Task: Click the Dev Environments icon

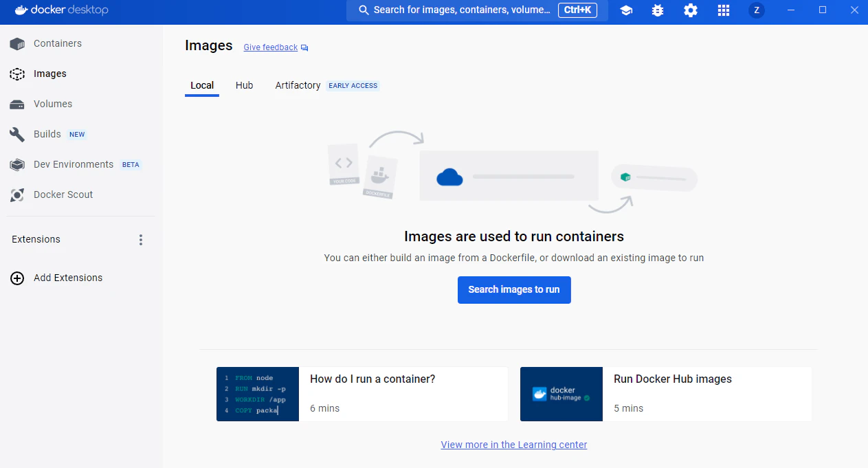Action: click(x=17, y=164)
